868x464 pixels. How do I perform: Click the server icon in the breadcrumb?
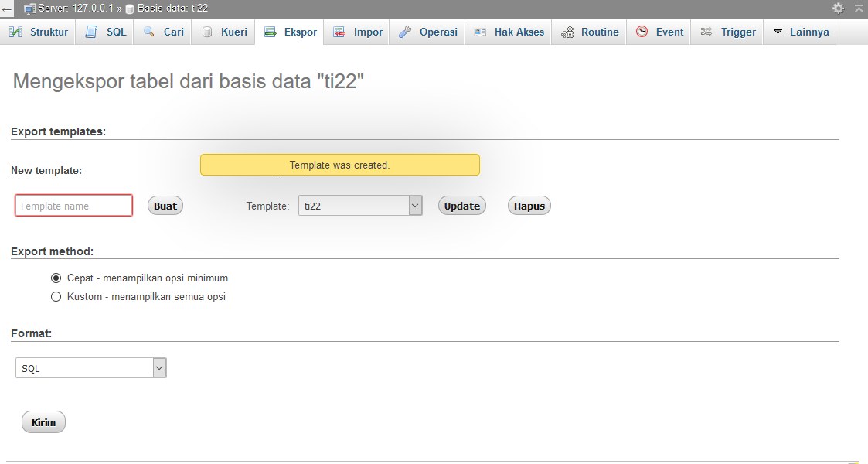pyautogui.click(x=29, y=7)
